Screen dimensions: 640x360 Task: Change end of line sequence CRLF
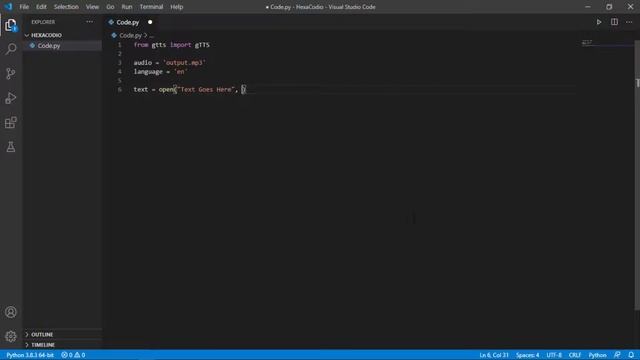click(x=575, y=355)
